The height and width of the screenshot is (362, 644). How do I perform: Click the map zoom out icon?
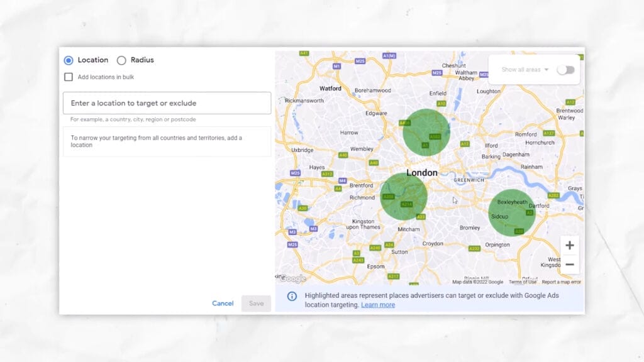569,265
